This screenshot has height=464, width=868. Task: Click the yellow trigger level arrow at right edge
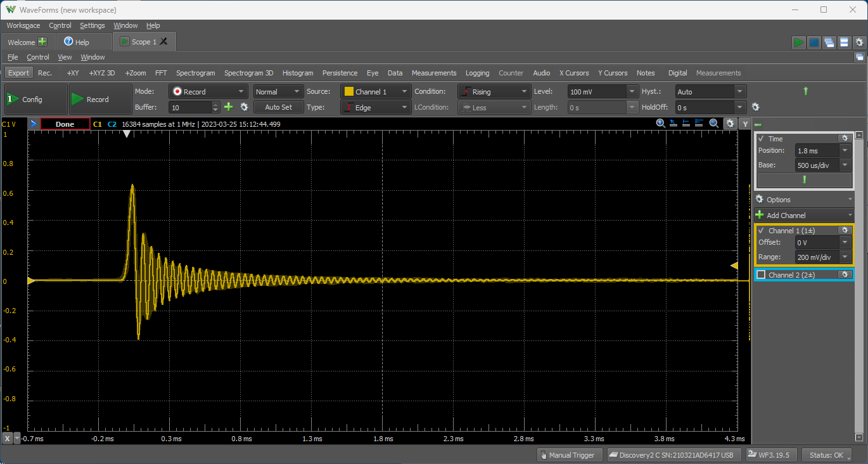[x=734, y=266]
